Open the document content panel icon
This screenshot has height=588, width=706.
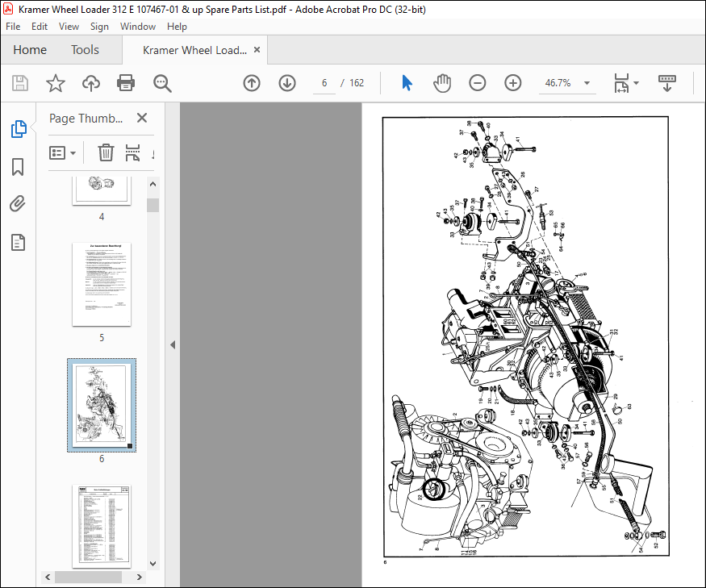pyautogui.click(x=18, y=243)
